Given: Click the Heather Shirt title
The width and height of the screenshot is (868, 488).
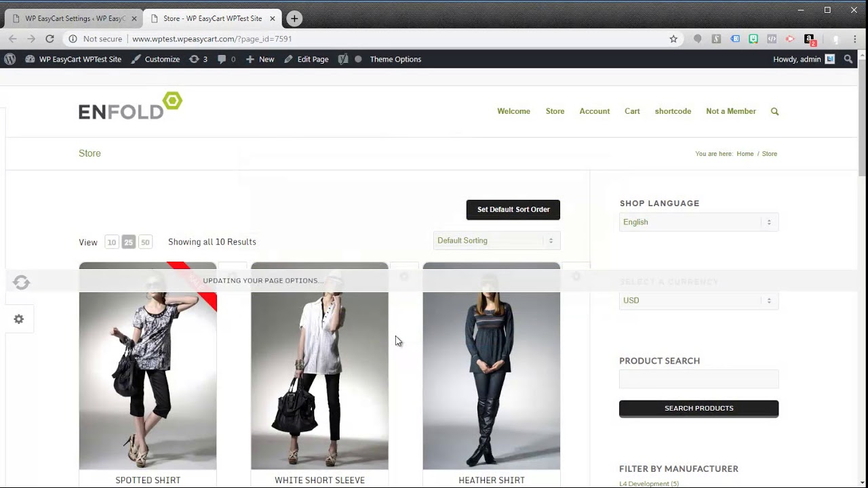Looking at the screenshot, I should click(492, 480).
